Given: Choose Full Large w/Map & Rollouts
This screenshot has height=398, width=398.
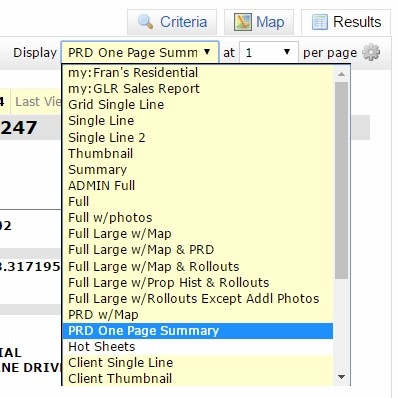Looking at the screenshot, I should (x=197, y=266).
